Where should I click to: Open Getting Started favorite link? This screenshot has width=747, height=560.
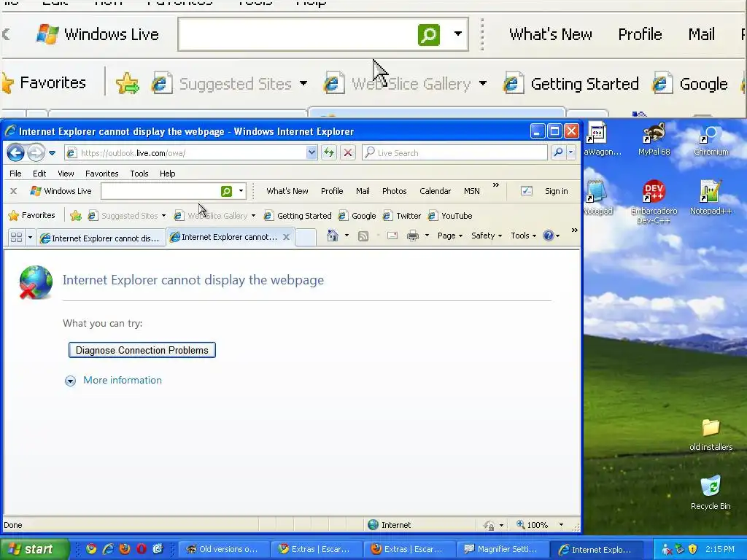tap(298, 216)
